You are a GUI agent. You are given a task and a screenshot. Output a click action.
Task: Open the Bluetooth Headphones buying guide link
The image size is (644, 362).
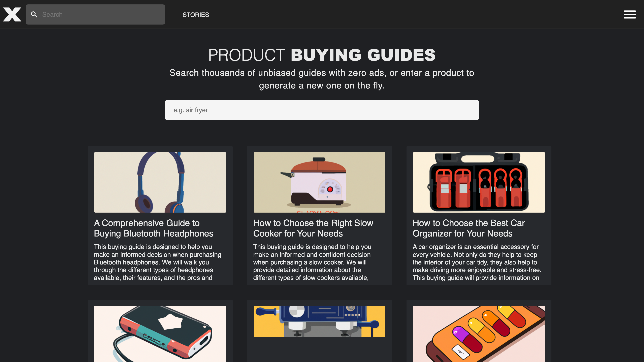(x=154, y=228)
